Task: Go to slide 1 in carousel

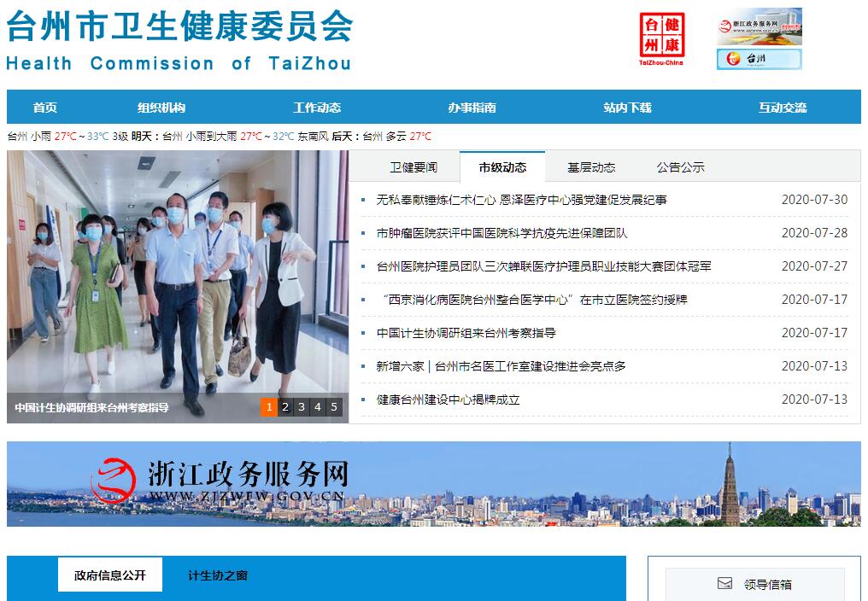Action: [268, 407]
